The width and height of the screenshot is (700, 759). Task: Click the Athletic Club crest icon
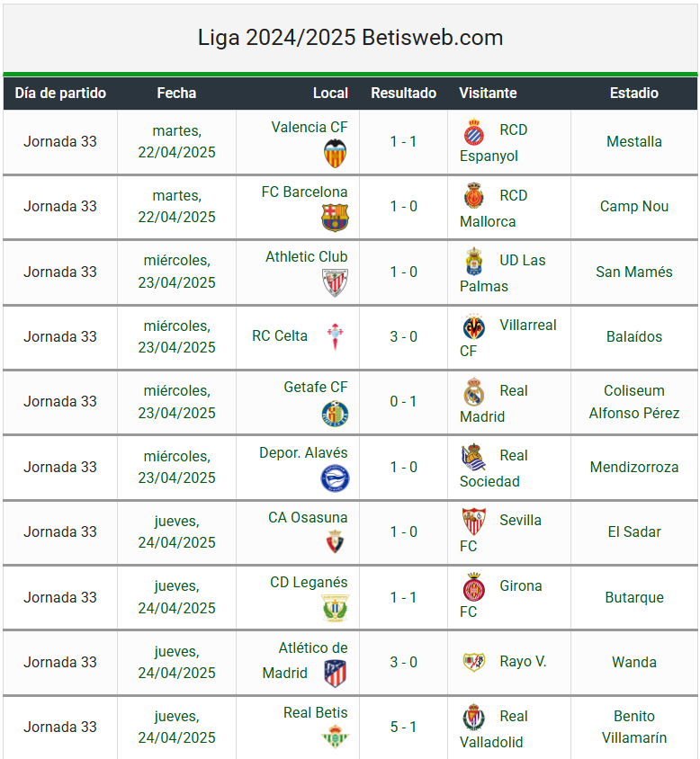click(335, 282)
